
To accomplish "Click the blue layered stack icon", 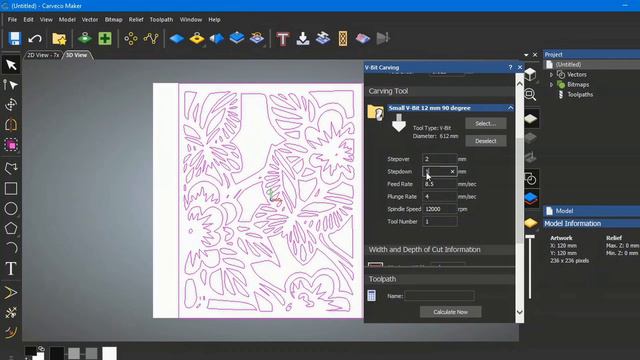I will point(237,38).
